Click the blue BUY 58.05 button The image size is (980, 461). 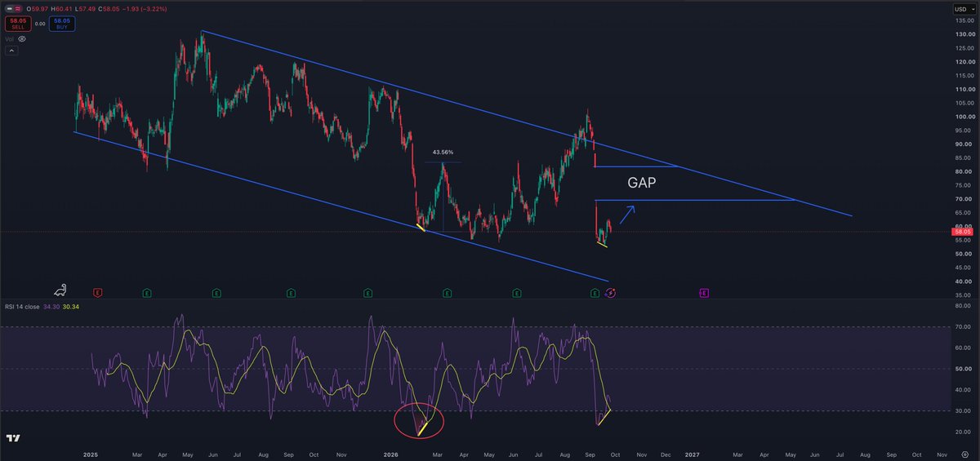pyautogui.click(x=62, y=24)
